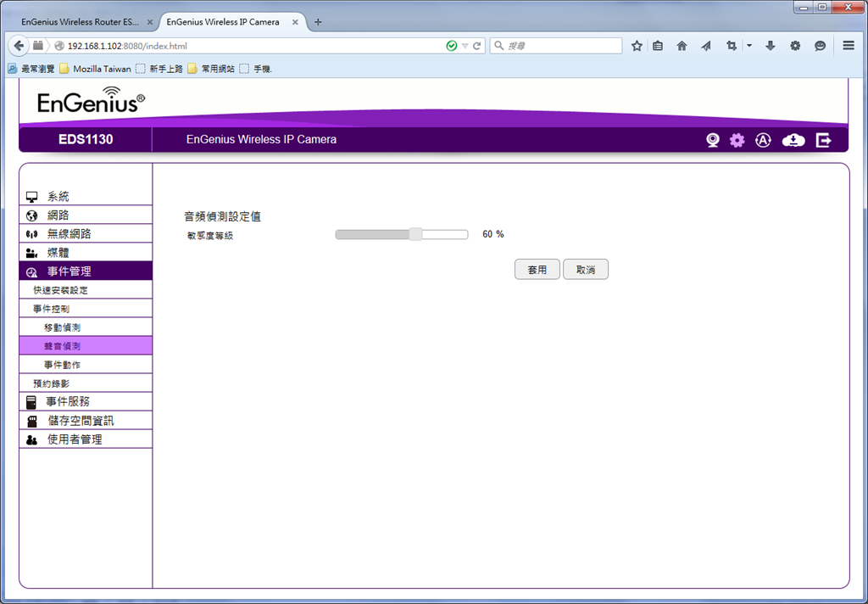Screen dimensions: 868x604
Task: Open the camera live view icon in header
Action: (712, 140)
